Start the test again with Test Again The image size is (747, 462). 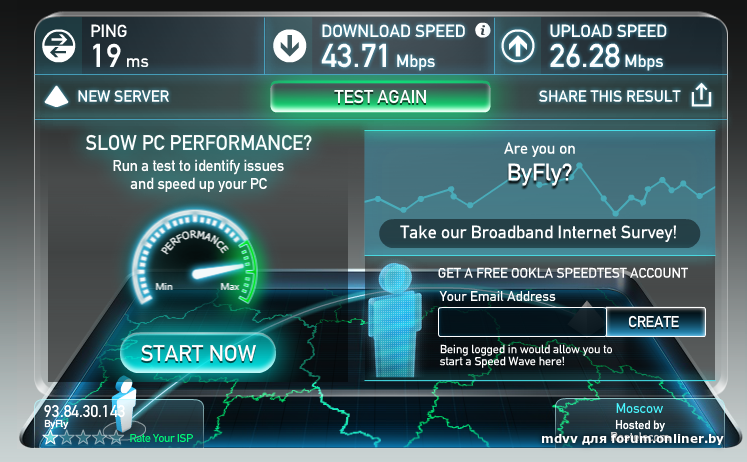click(x=380, y=97)
